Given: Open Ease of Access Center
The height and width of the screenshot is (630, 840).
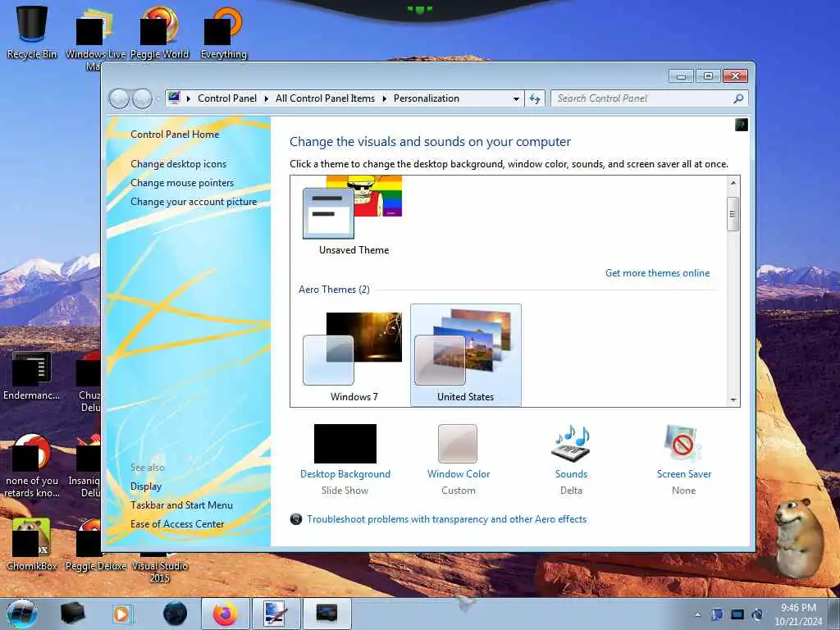Looking at the screenshot, I should (177, 524).
